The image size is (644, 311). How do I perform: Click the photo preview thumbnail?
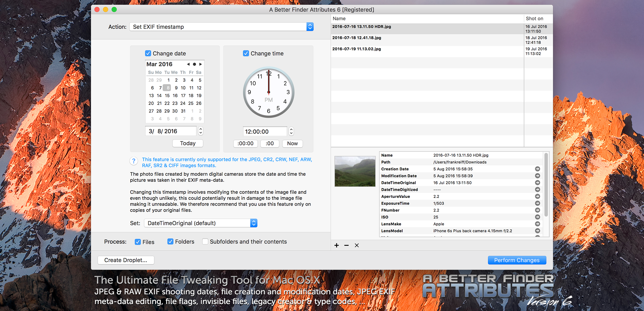355,171
